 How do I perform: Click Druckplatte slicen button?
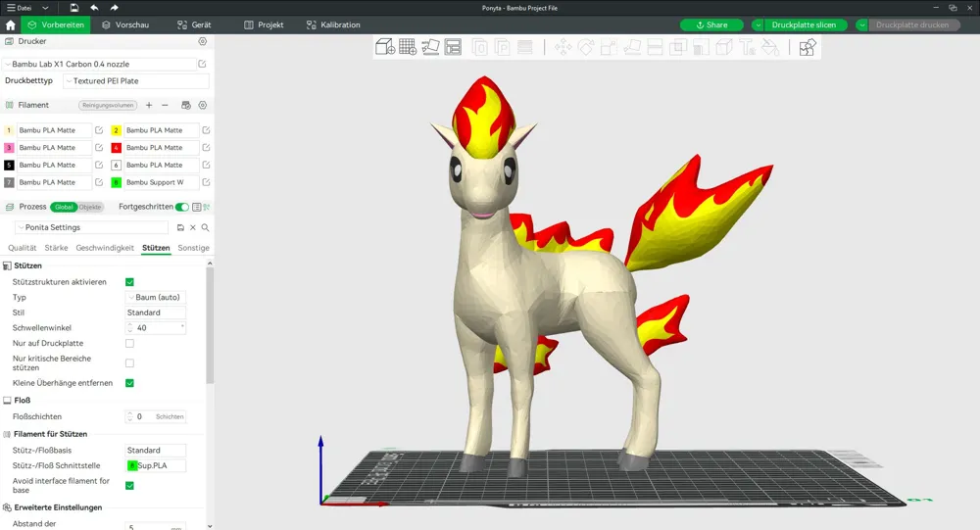(x=804, y=25)
